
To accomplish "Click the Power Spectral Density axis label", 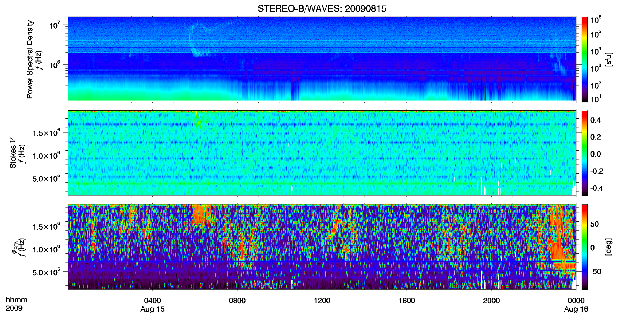I will (30, 59).
